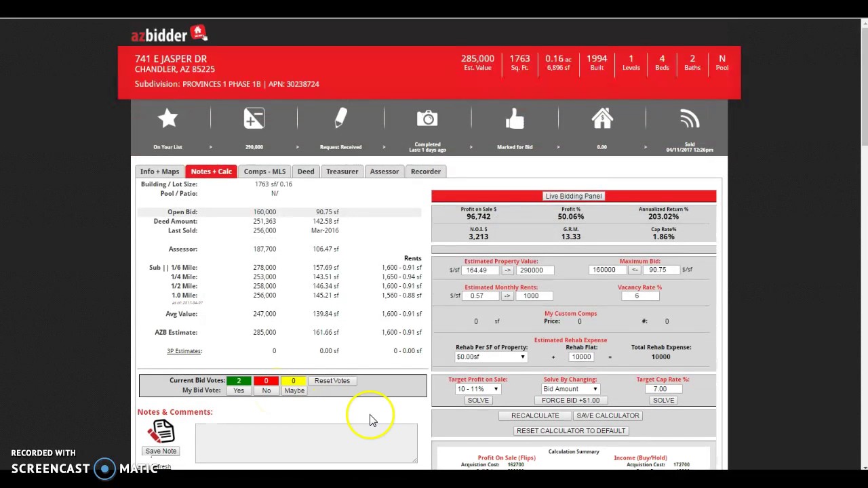Click the Notes & Comments text area

[307, 443]
